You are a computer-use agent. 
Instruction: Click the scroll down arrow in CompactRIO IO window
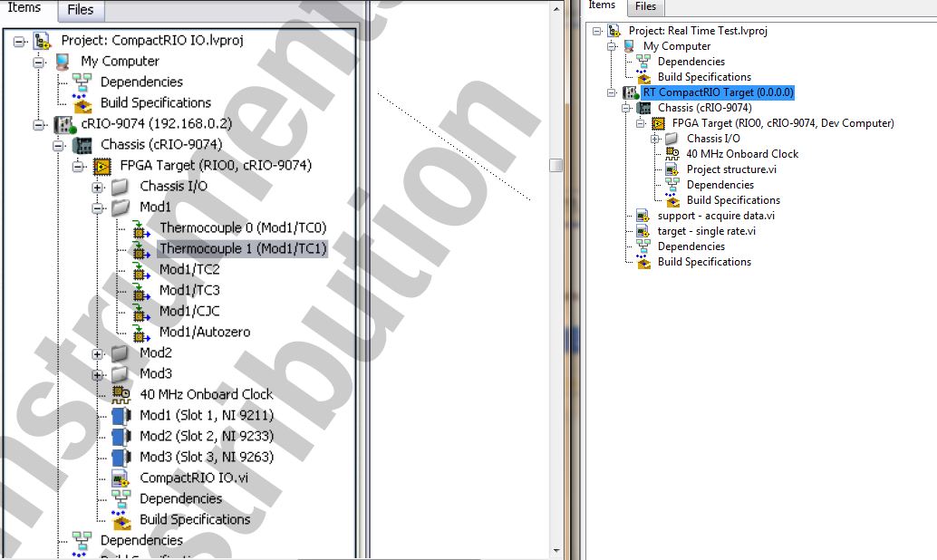[x=556, y=550]
